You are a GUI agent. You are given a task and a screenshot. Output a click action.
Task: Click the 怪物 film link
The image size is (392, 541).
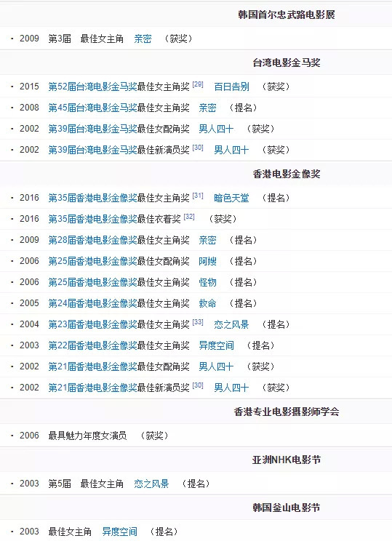click(208, 282)
